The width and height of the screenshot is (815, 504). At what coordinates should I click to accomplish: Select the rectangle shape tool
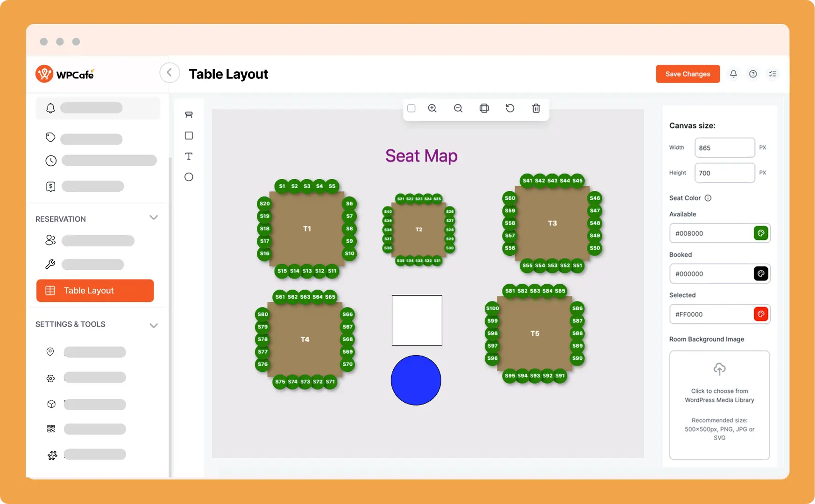(x=189, y=136)
